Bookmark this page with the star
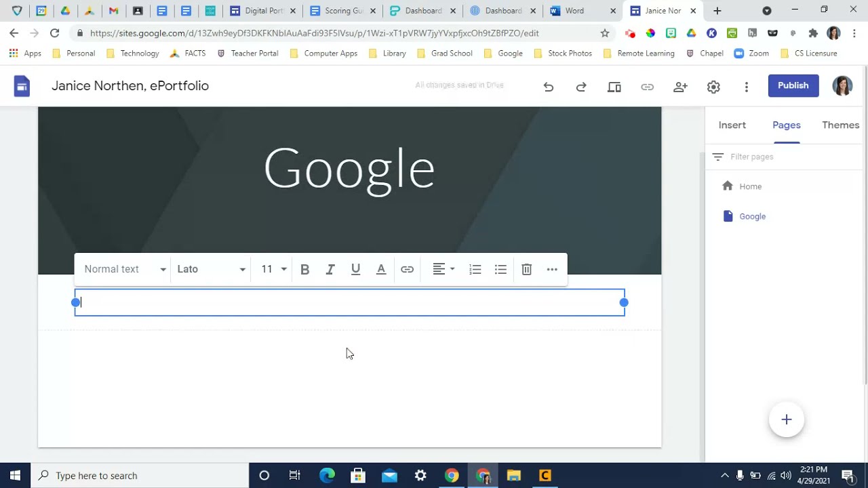868x488 pixels. tap(605, 33)
